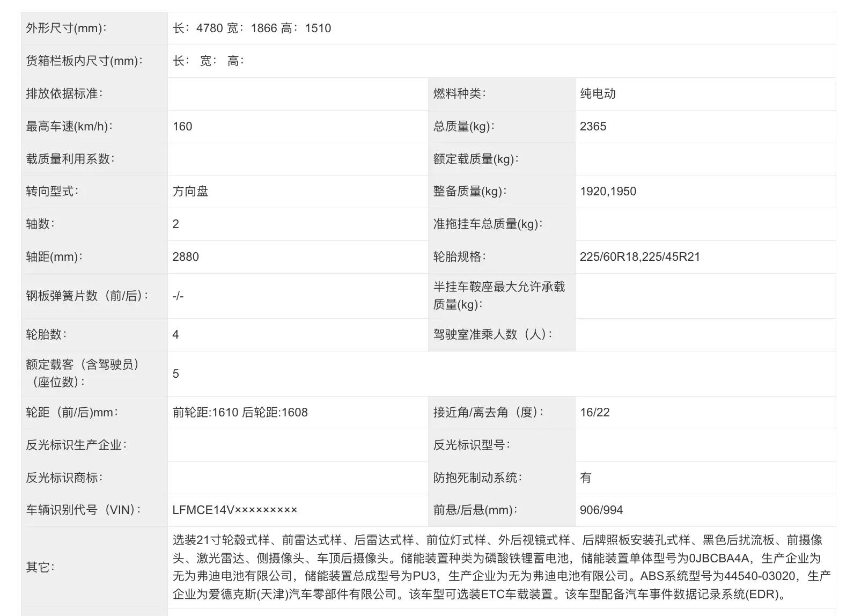This screenshot has width=854, height=616.
Task: Select tire specification 225/60R18,225/45R21
Action: point(639,257)
